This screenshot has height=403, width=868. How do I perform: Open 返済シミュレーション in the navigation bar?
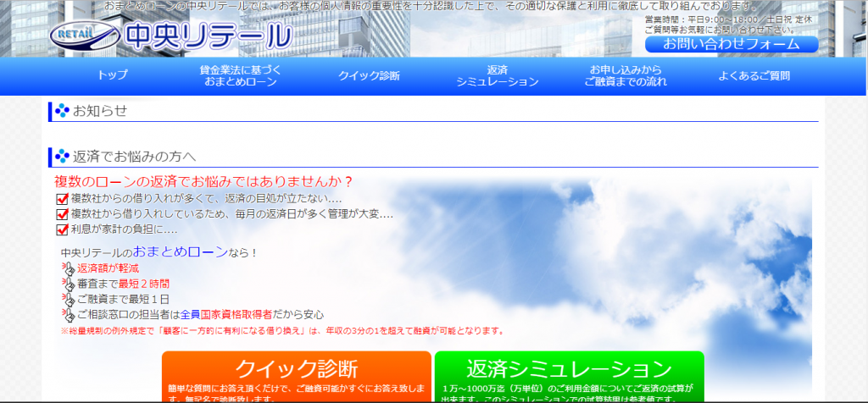point(497,76)
